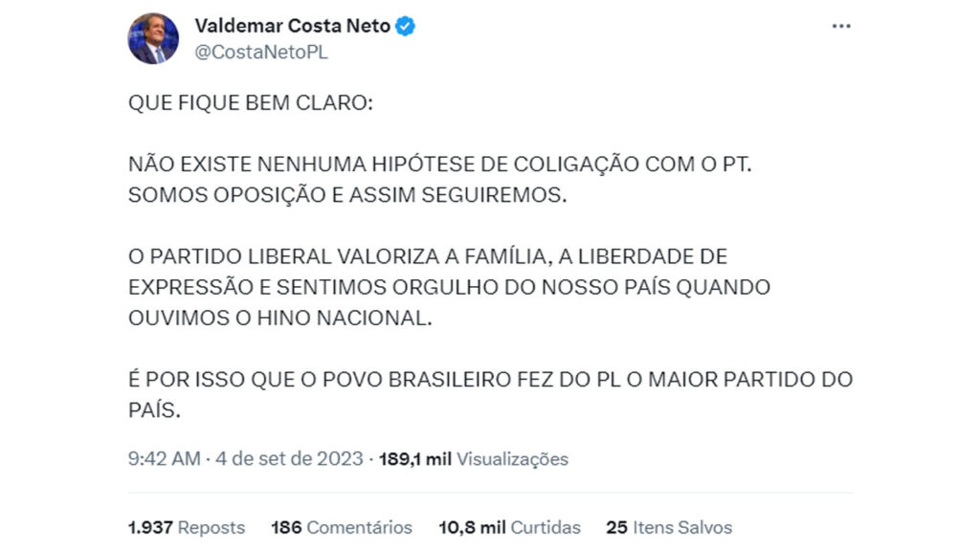
Task: Click the line about COLIGAÇÃO COM O PT
Action: (440, 164)
